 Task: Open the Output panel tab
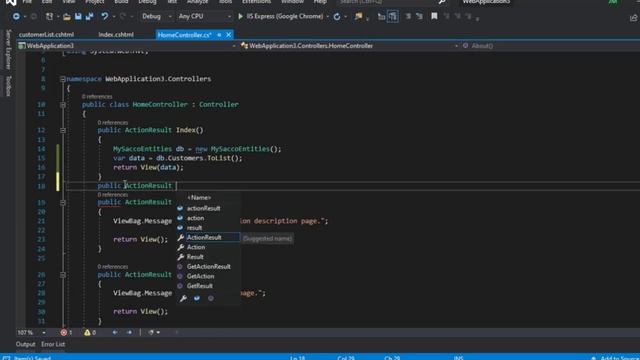click(25, 344)
